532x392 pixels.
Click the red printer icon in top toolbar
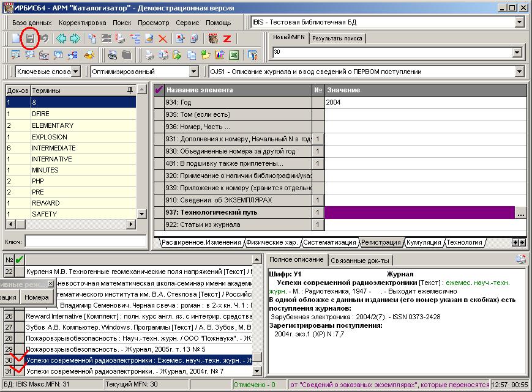(120, 39)
